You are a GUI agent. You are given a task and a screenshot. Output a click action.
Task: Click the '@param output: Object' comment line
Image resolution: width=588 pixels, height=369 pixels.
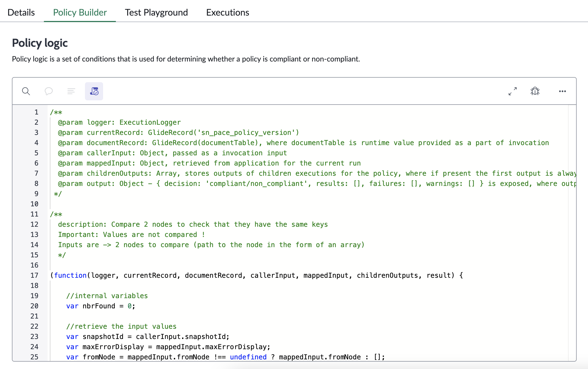317,184
